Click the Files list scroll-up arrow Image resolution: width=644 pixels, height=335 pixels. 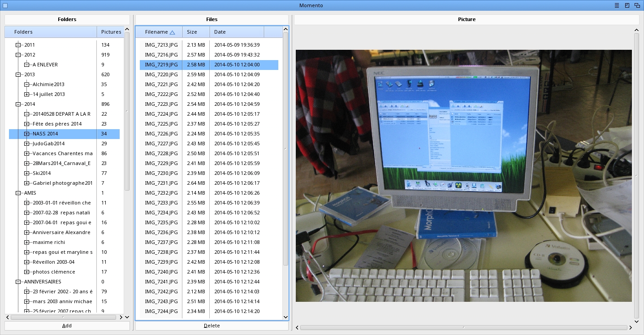285,30
